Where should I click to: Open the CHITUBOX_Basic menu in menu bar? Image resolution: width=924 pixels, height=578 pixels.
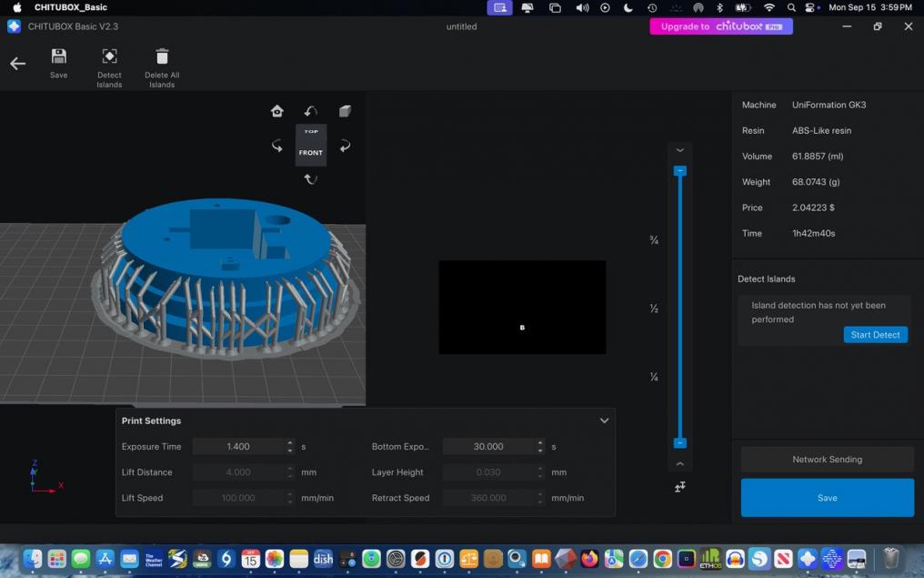coord(71,7)
